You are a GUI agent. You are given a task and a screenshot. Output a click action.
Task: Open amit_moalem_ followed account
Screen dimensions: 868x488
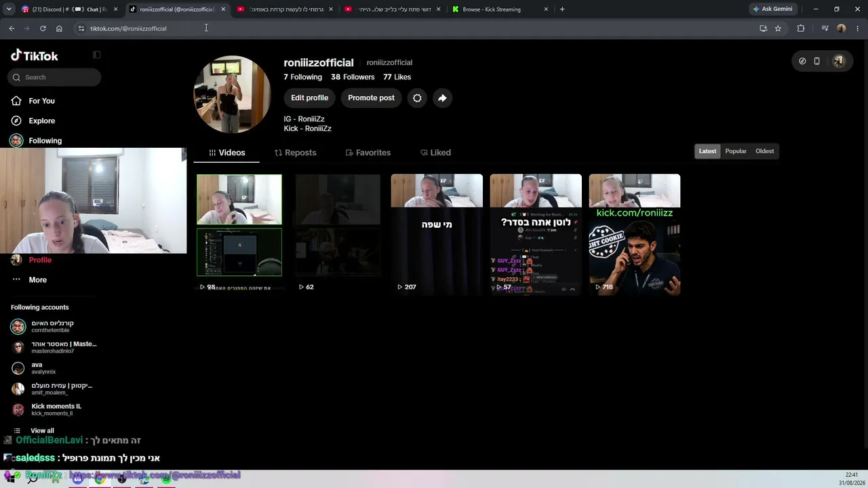pos(54,389)
